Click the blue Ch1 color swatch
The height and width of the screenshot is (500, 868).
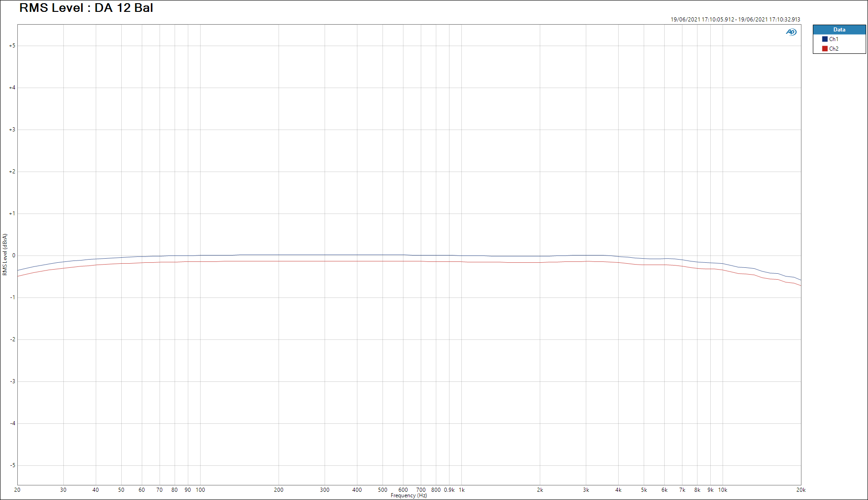point(825,39)
